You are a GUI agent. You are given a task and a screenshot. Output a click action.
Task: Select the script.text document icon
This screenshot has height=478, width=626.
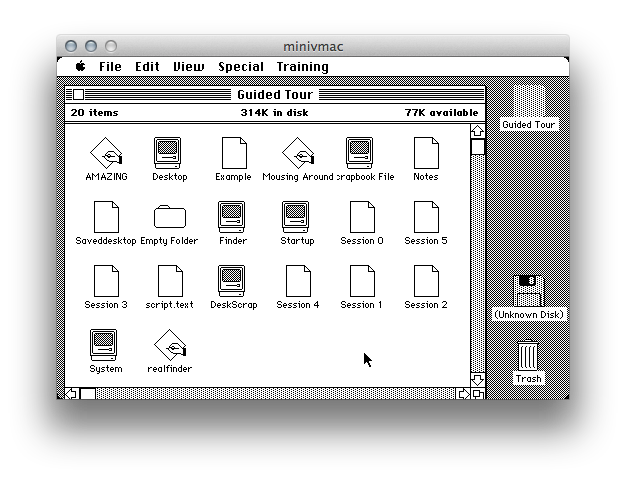[170, 281]
